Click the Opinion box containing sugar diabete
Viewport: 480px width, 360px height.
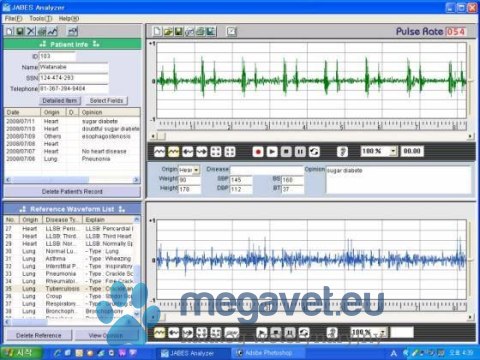(399, 180)
